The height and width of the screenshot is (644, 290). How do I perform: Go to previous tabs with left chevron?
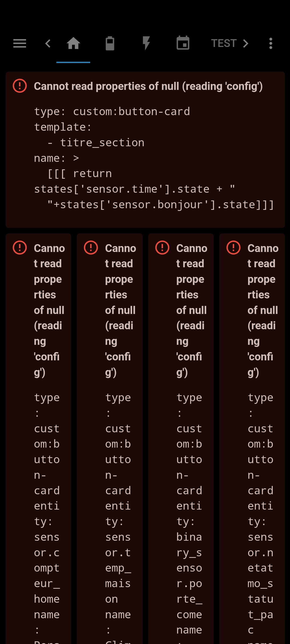click(x=48, y=43)
